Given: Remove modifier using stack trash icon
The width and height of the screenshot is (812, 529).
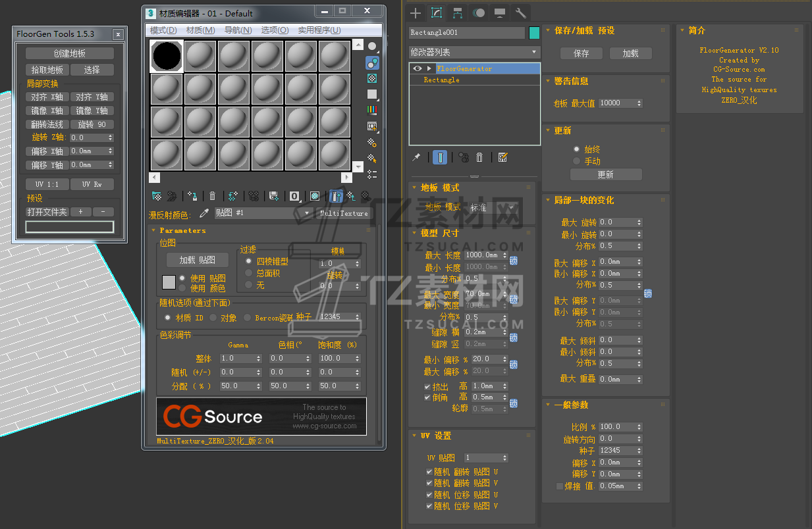Looking at the screenshot, I should click(479, 157).
